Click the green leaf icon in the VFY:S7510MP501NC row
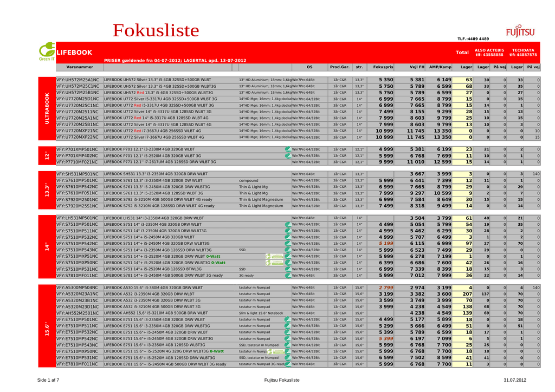 [x=288, y=225]
